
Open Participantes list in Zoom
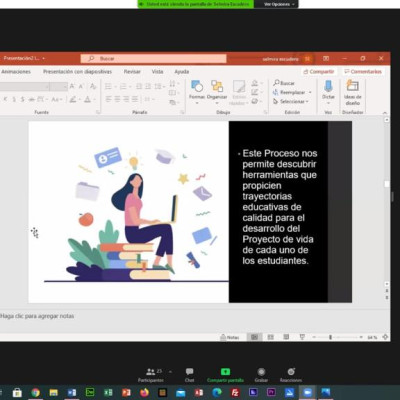151,375
